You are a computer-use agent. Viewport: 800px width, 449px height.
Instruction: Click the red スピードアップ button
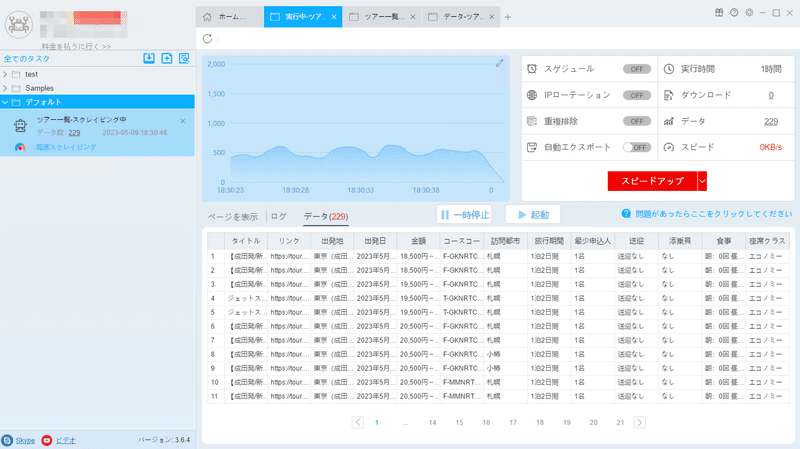click(652, 181)
